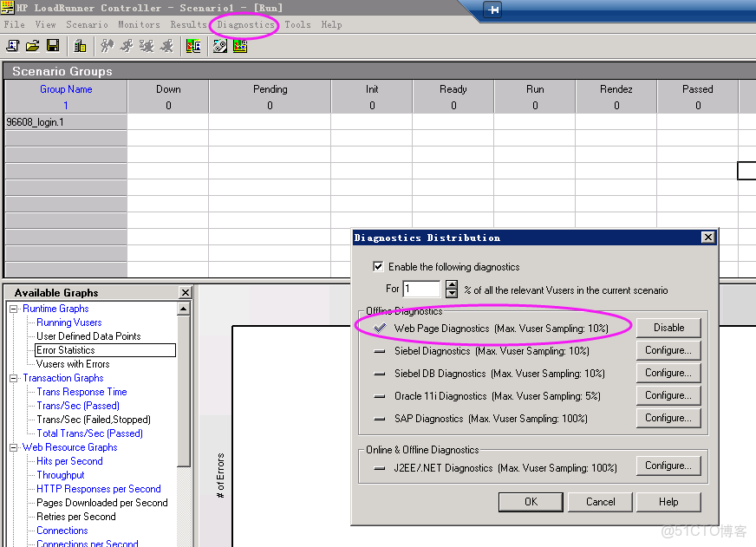Open the Help menu

pyautogui.click(x=332, y=24)
